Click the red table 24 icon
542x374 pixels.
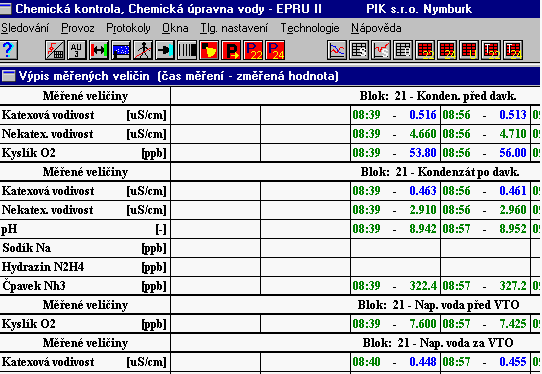click(447, 50)
